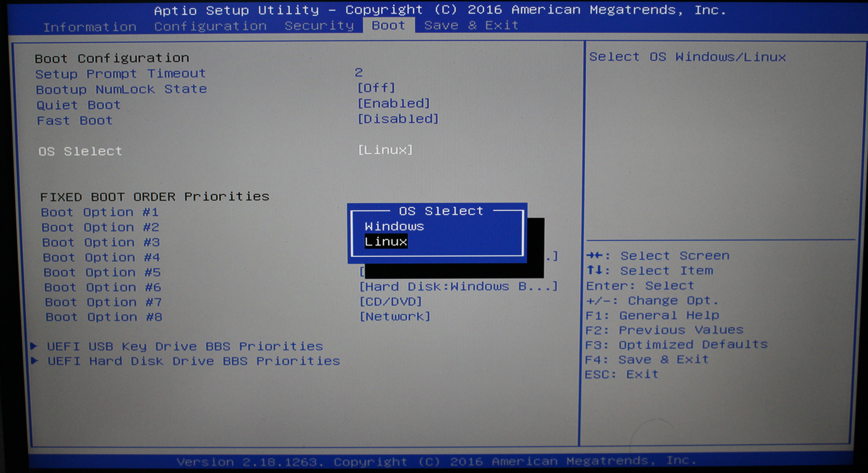Click the F1: General Help hint
The height and width of the screenshot is (473, 868).
click(652, 315)
